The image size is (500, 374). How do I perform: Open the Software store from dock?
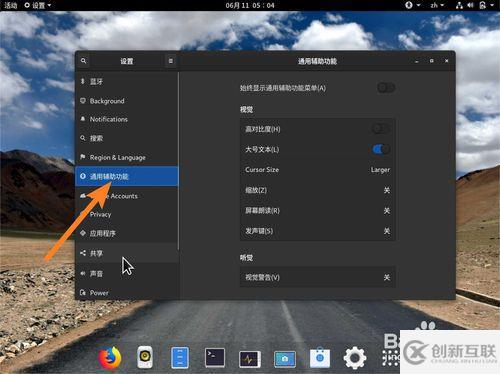tap(320, 358)
